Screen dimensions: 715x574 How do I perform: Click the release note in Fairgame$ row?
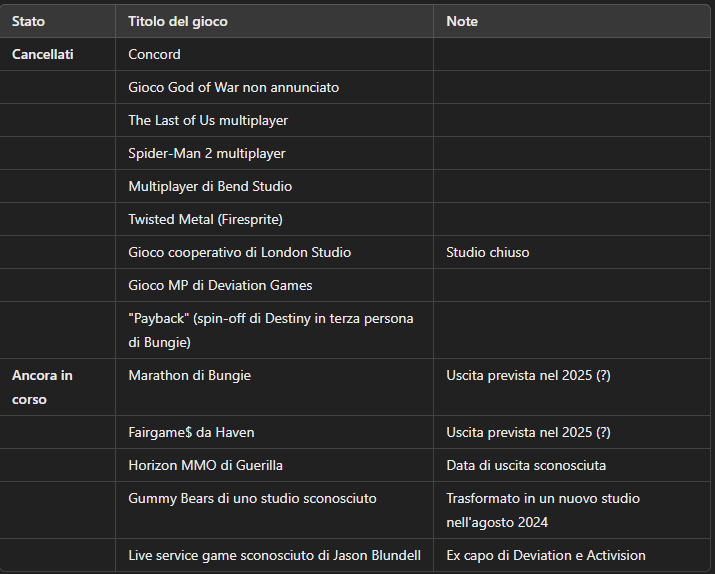pyautogui.click(x=528, y=432)
